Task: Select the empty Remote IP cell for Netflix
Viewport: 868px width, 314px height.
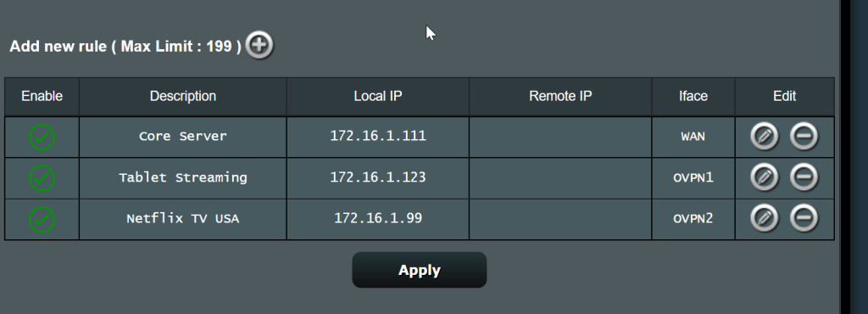Action: click(560, 219)
